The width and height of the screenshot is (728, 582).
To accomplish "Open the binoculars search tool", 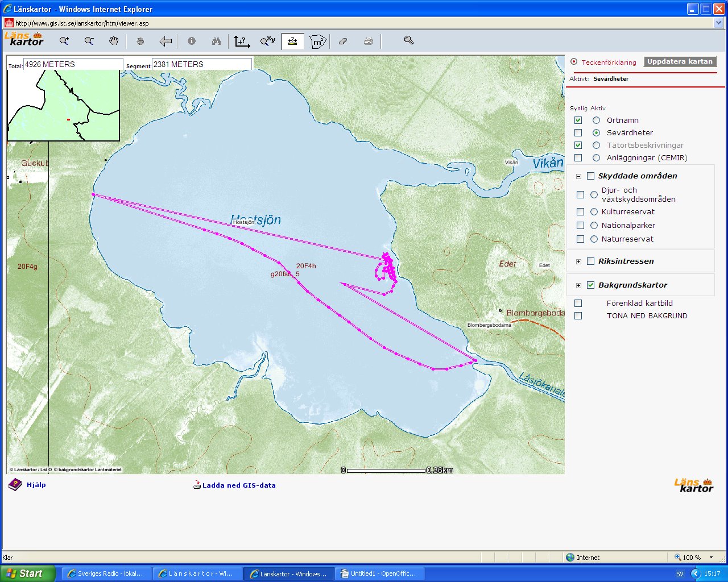I will 216,41.
